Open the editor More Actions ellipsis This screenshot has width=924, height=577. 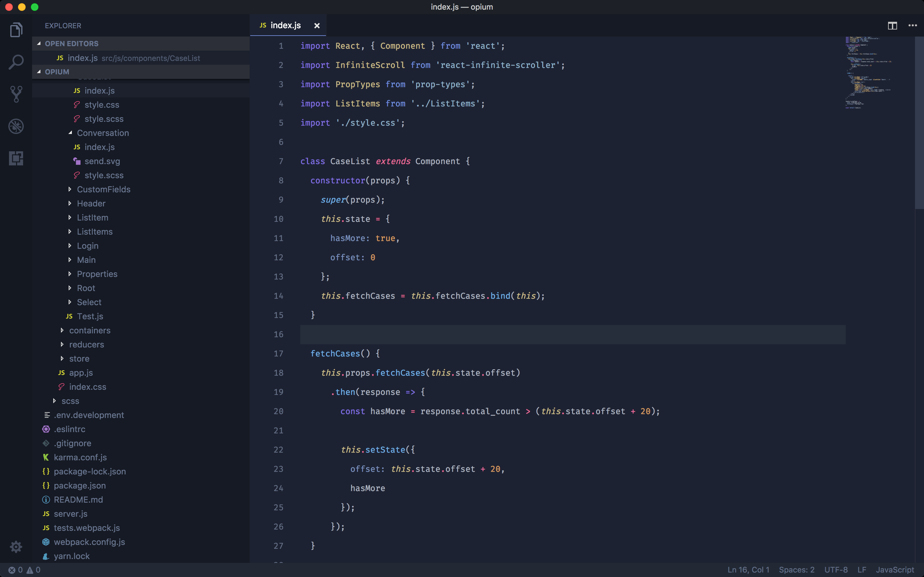tap(912, 26)
